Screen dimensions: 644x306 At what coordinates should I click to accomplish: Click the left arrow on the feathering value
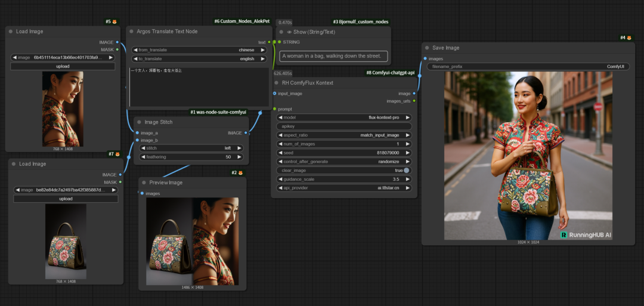(x=143, y=157)
